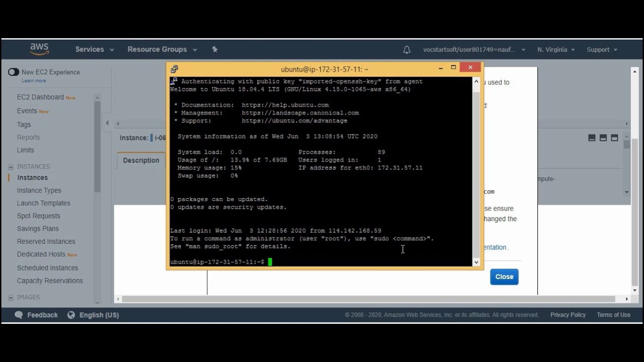Open the Terms of Use link

[x=613, y=315]
